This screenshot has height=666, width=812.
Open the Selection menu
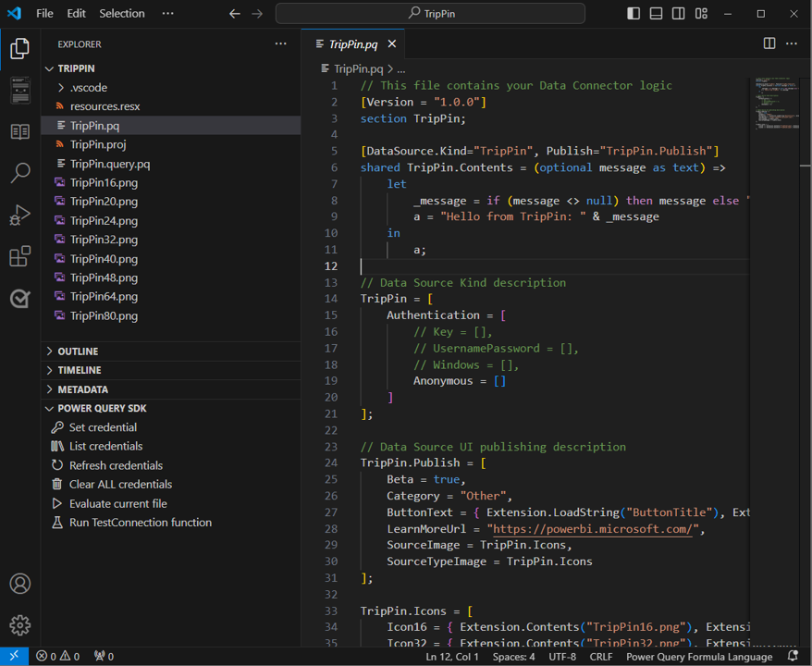tap(122, 14)
